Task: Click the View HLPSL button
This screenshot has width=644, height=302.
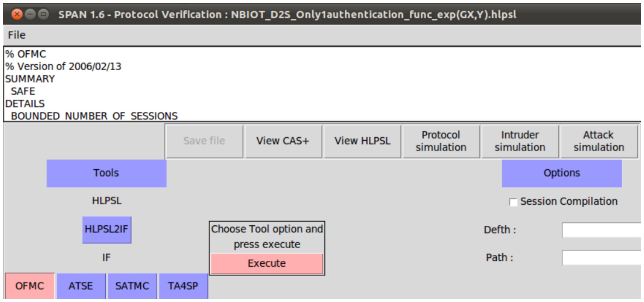Action: 362,141
